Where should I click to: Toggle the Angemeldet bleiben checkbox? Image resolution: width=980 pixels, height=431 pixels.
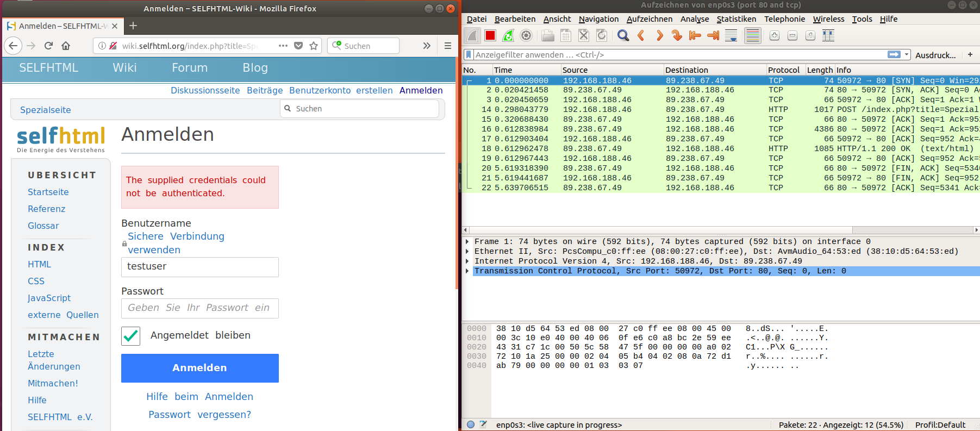pos(130,336)
